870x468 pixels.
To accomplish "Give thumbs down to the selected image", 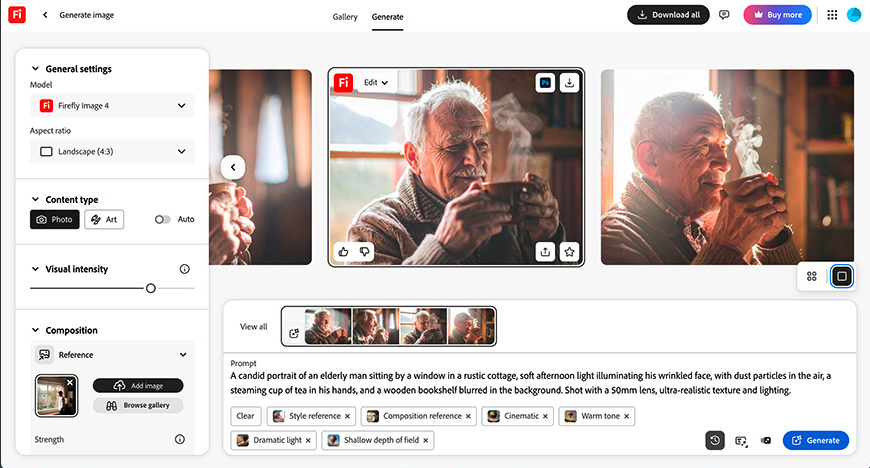I will tap(365, 251).
